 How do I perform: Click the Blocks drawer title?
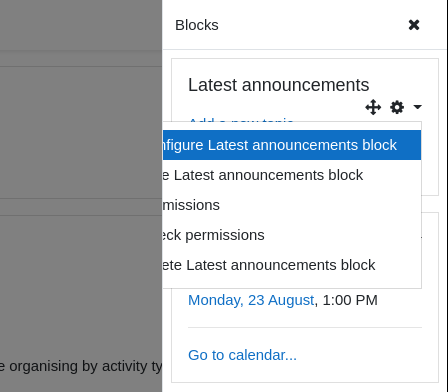coord(197,25)
